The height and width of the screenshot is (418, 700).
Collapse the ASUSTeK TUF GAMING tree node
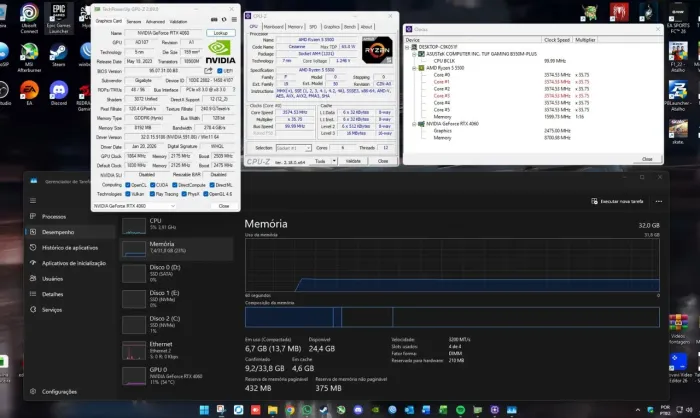(x=414, y=54)
